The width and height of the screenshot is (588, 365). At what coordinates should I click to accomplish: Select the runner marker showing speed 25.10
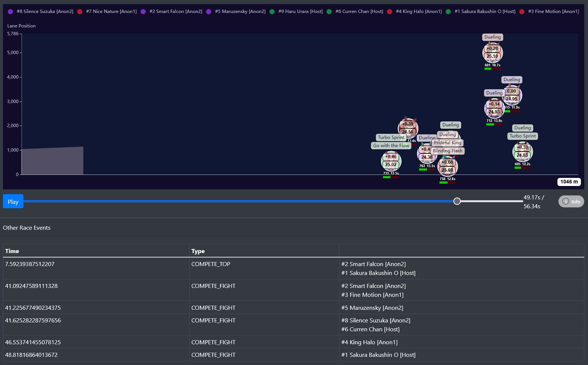pos(492,53)
